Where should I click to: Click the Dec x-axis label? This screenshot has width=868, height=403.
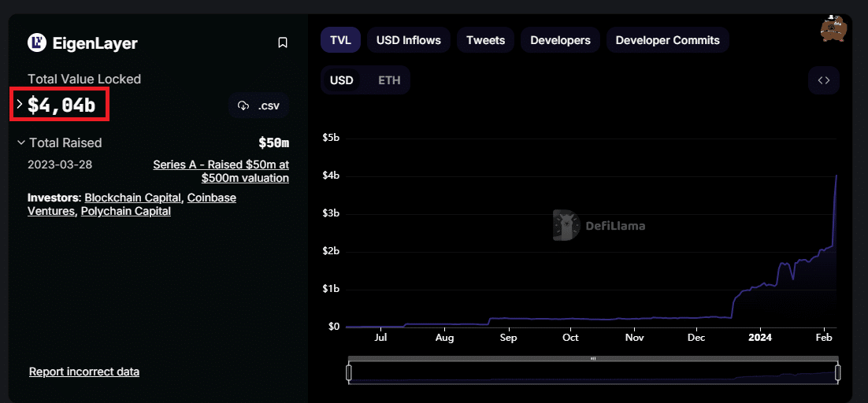(696, 337)
